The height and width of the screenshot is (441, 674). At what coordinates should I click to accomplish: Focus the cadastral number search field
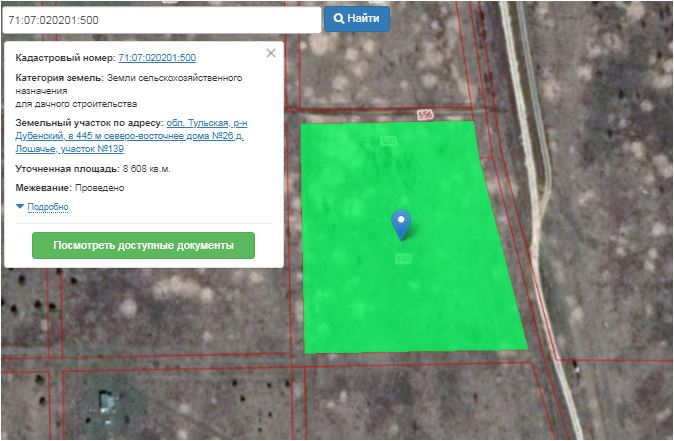[160, 19]
